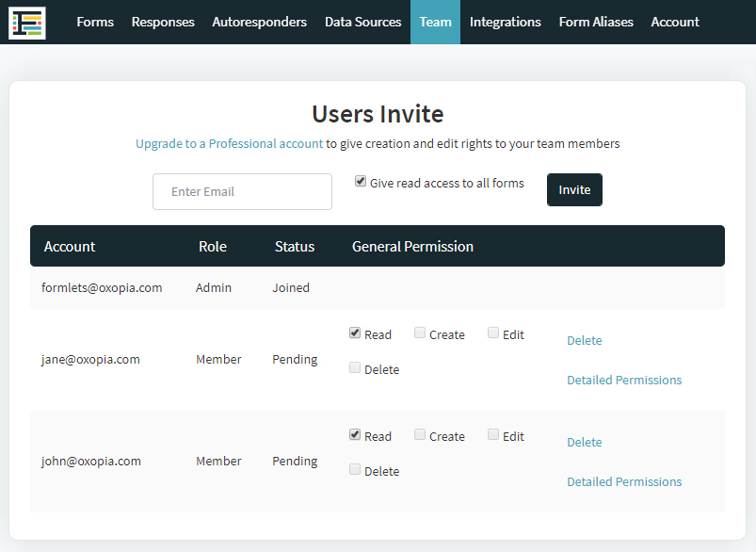Viewport: 756px width, 552px height.
Task: Open the Account menu
Action: (675, 23)
